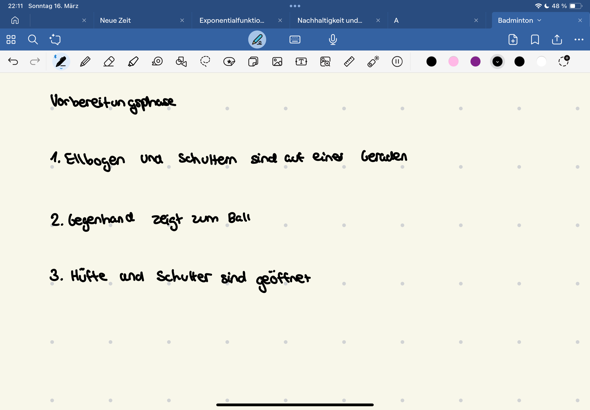Add a new page
The width and height of the screenshot is (590, 410).
pyautogui.click(x=513, y=39)
